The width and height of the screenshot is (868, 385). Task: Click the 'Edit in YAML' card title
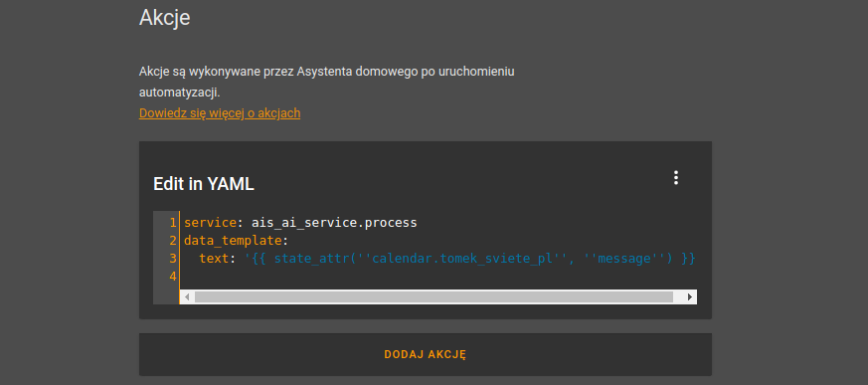click(204, 184)
